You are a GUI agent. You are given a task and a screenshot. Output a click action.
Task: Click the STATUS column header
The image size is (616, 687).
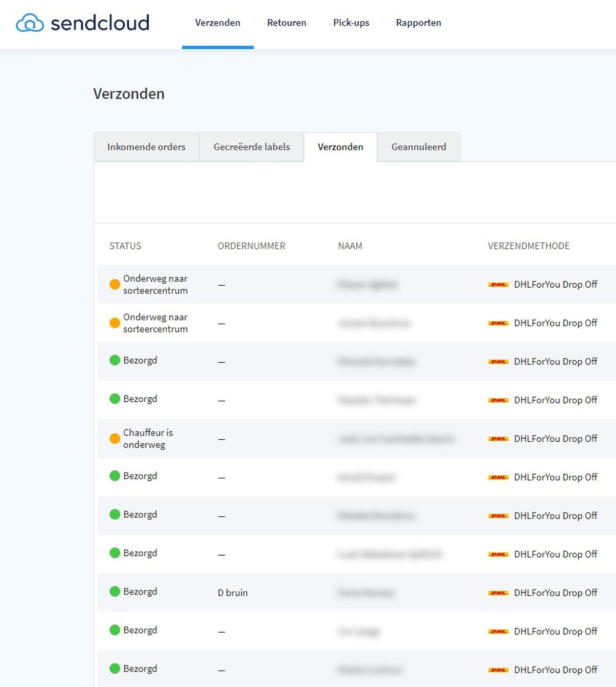[125, 246]
